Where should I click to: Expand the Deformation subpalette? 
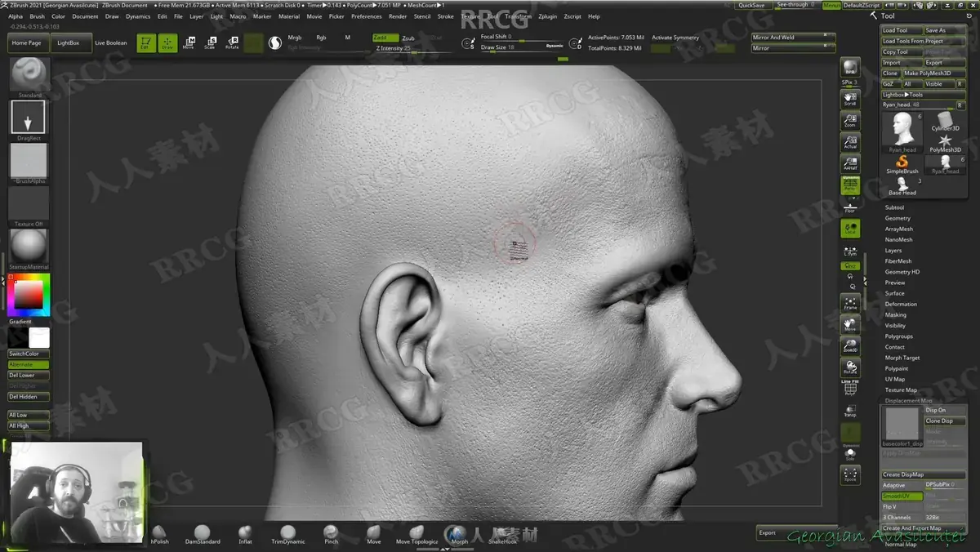point(901,304)
